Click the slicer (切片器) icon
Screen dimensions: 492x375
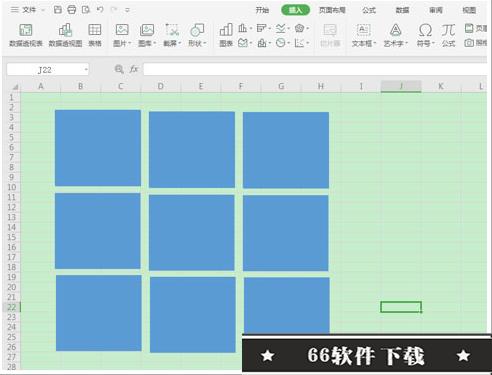click(x=330, y=35)
